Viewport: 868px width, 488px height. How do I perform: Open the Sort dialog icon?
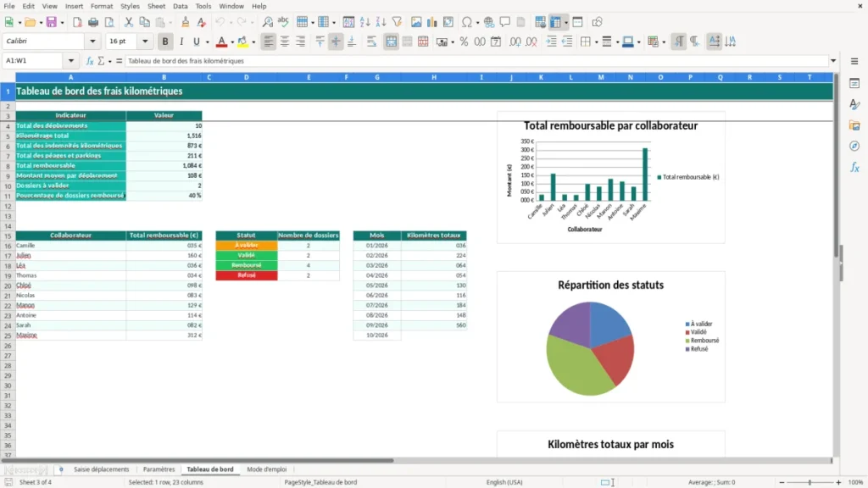[348, 22]
